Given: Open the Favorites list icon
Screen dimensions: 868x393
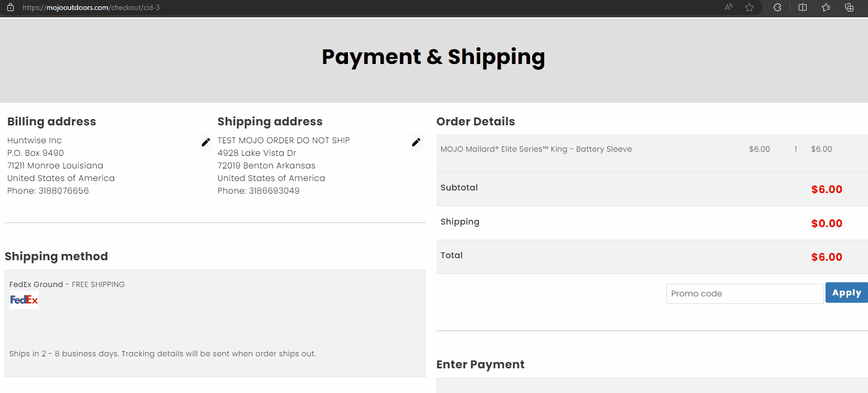Looking at the screenshot, I should coord(826,7).
